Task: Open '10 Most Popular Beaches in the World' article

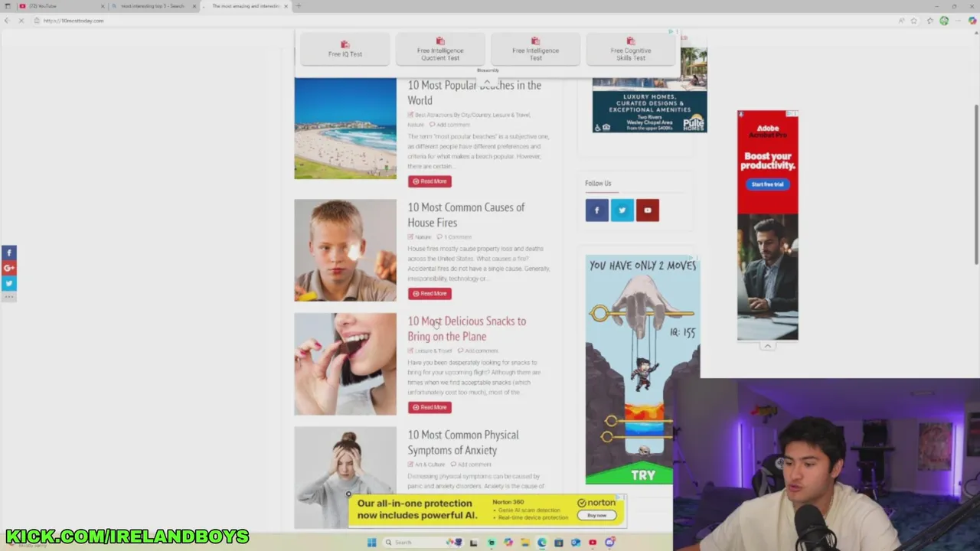Action: 474,93
